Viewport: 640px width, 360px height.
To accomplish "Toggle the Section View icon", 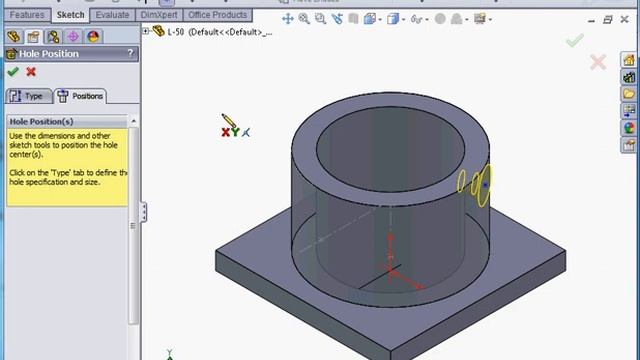I will (353, 19).
